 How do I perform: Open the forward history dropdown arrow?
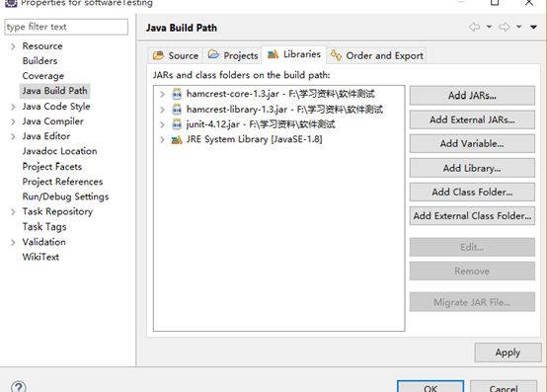click(x=519, y=27)
